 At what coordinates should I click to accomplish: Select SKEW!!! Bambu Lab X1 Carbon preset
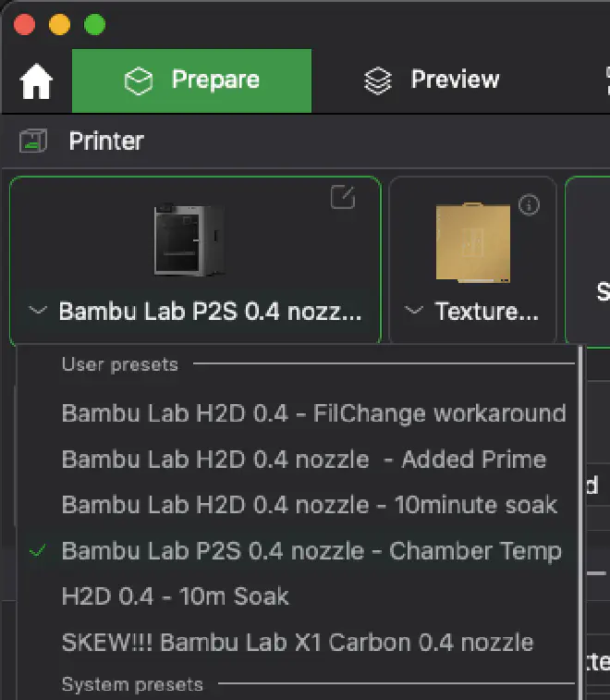pos(297,642)
